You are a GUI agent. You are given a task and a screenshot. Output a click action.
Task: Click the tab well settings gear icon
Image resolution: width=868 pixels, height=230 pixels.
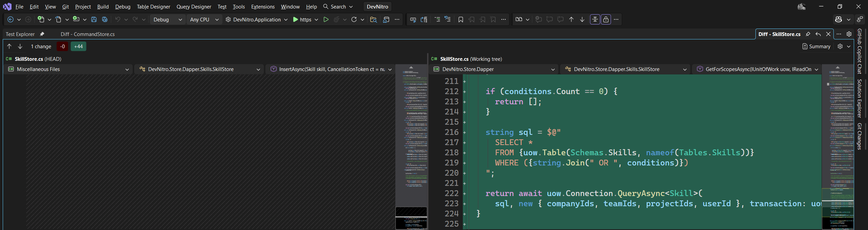coord(849,34)
